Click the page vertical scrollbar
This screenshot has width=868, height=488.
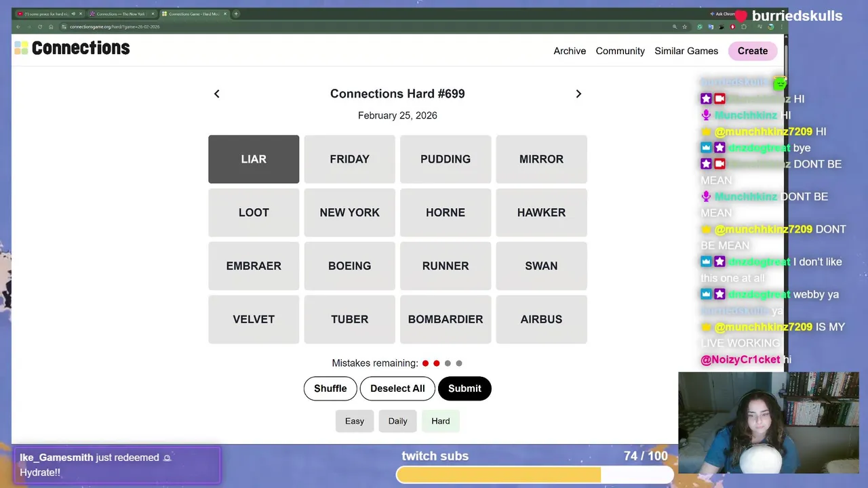(786, 237)
